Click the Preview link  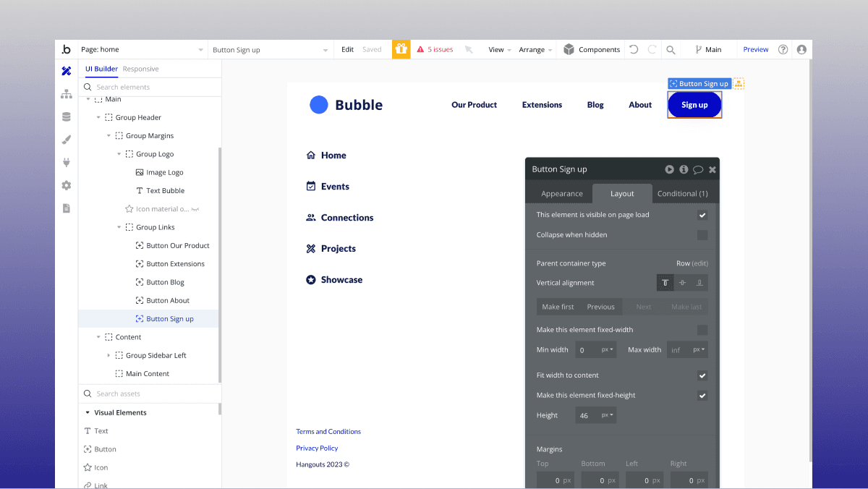point(756,50)
